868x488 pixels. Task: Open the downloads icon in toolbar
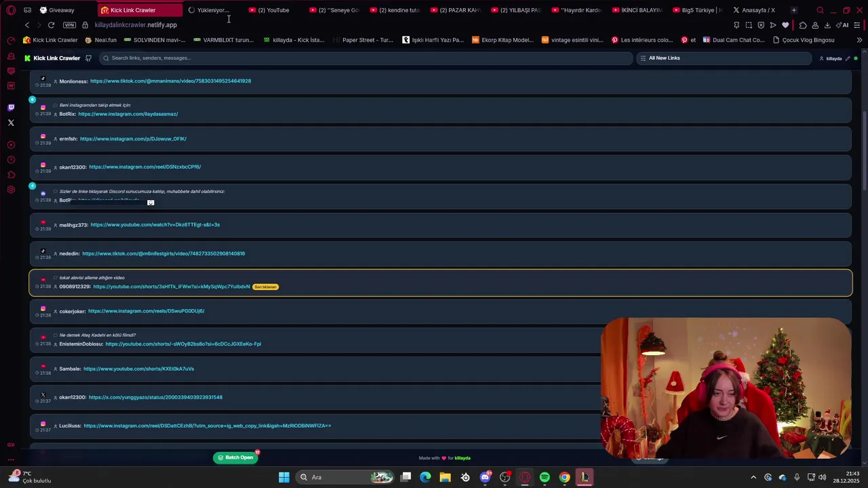tap(827, 25)
